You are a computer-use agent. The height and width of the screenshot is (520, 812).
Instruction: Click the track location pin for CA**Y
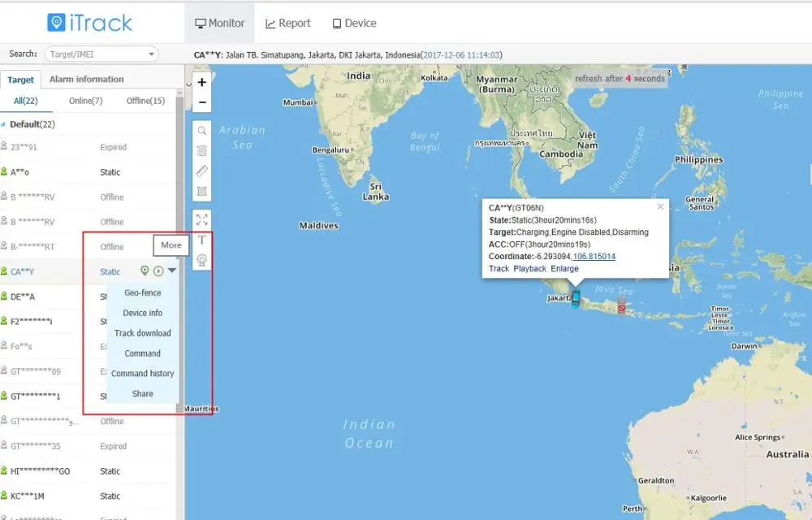pyautogui.click(x=145, y=271)
